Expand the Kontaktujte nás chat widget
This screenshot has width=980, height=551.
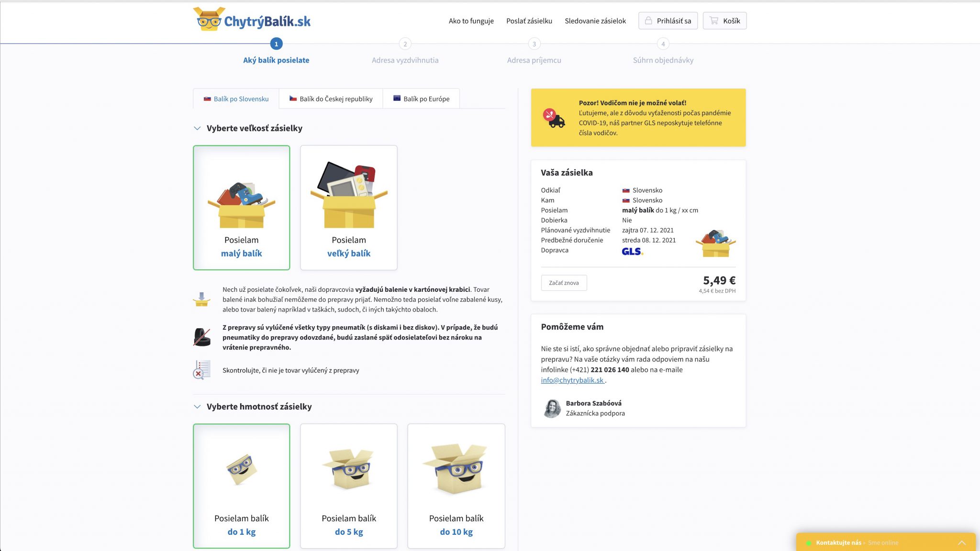961,542
